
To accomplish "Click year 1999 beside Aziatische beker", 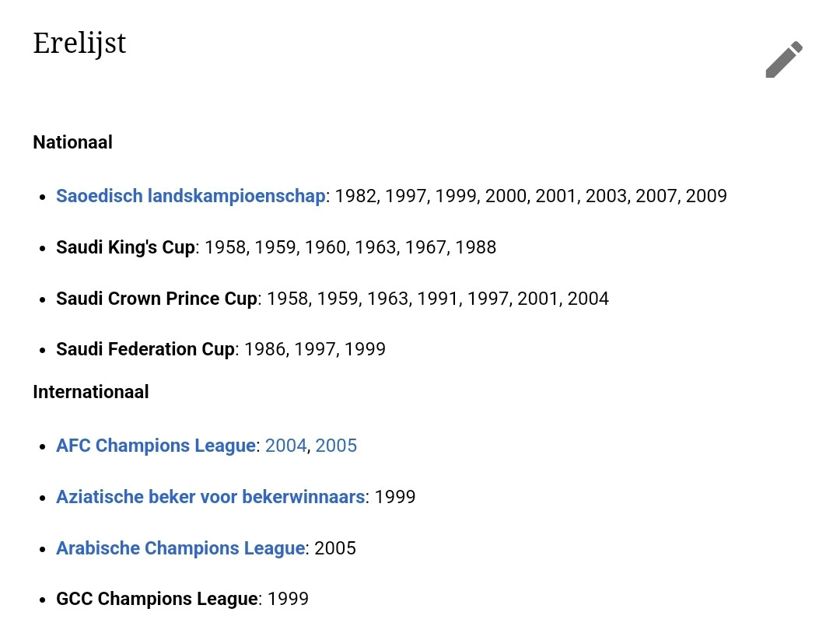I will point(395,497).
